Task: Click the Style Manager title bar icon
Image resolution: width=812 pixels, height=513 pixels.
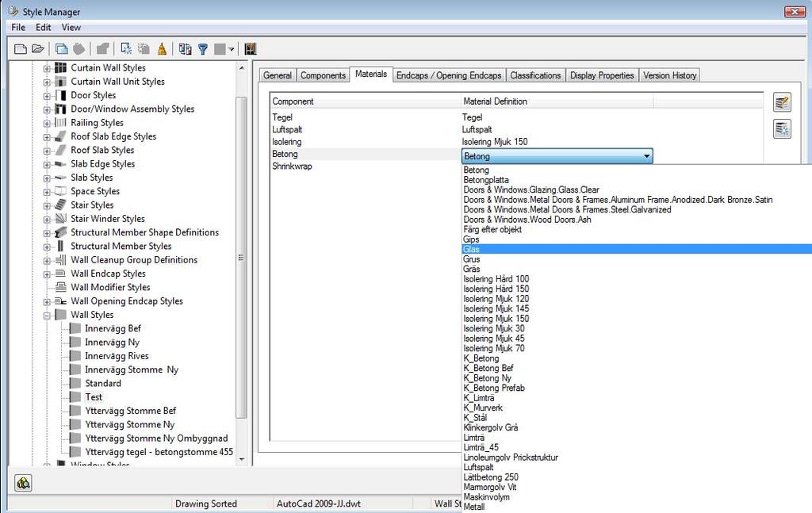Action: click(13, 11)
